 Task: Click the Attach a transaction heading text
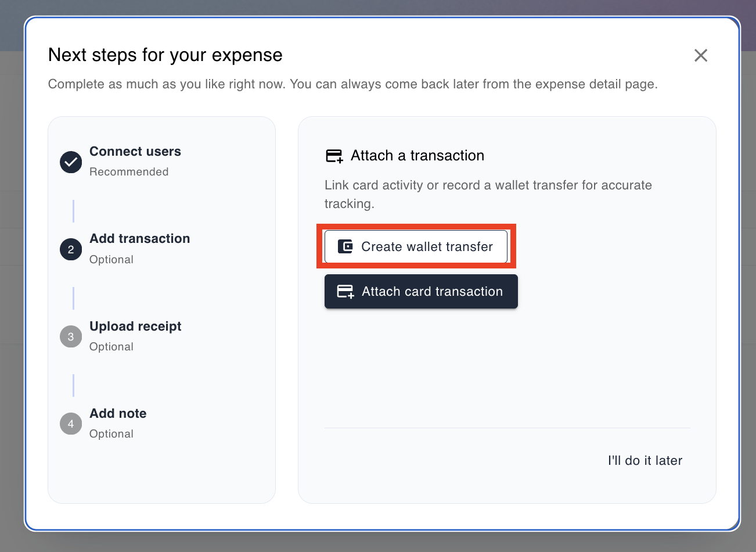[417, 156]
